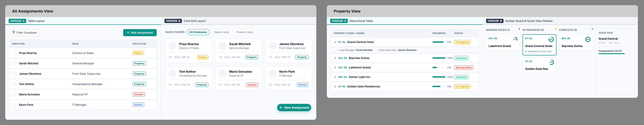This screenshot has height=125, width=644.
Task: Click the Role Level column header
Action: 140,44
